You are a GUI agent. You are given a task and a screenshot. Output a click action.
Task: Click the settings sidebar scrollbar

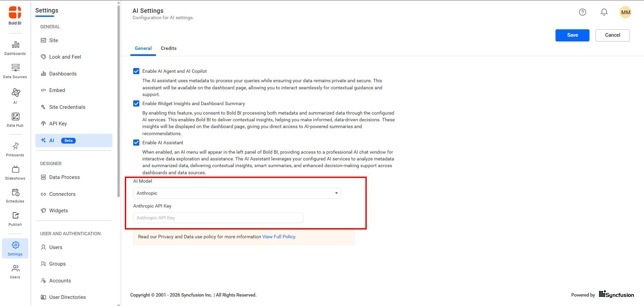pos(118,101)
